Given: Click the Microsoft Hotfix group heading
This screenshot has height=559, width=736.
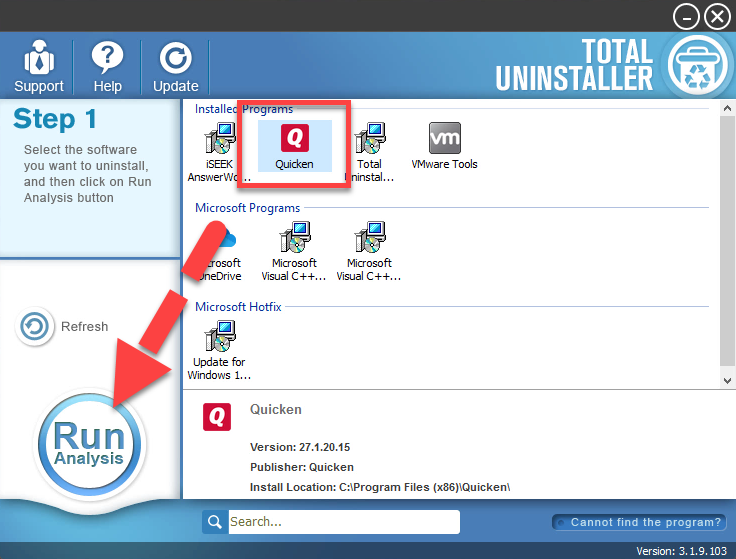Looking at the screenshot, I should [x=238, y=307].
